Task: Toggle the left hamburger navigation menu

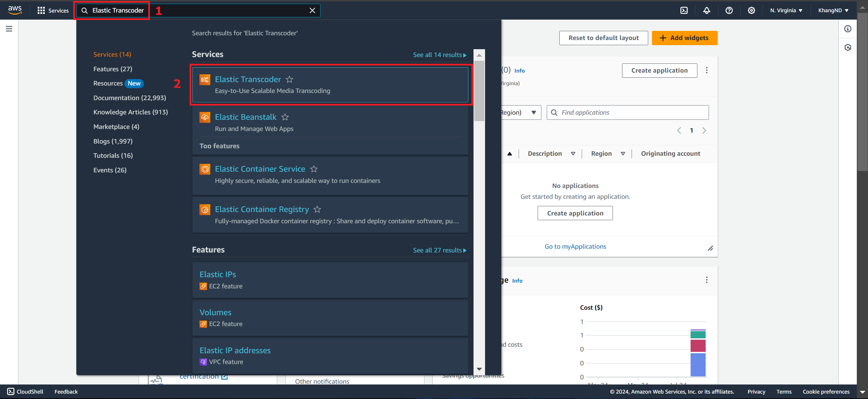Action: (9, 29)
